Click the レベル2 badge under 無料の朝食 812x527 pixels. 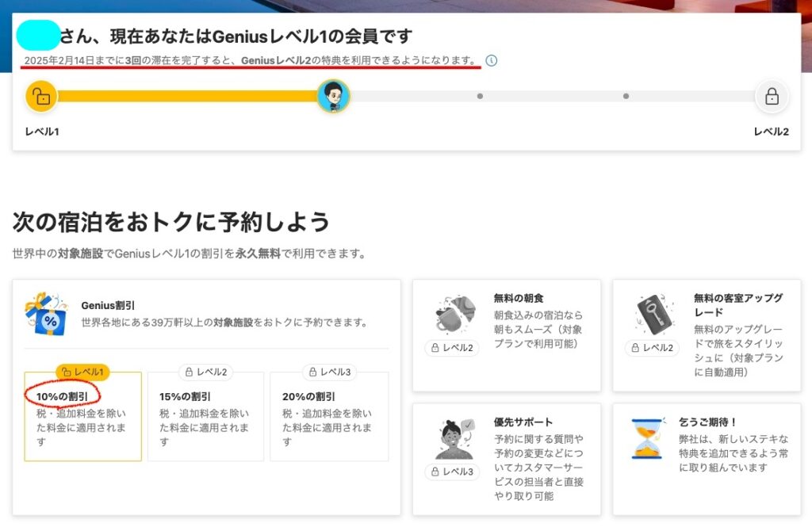pos(452,348)
